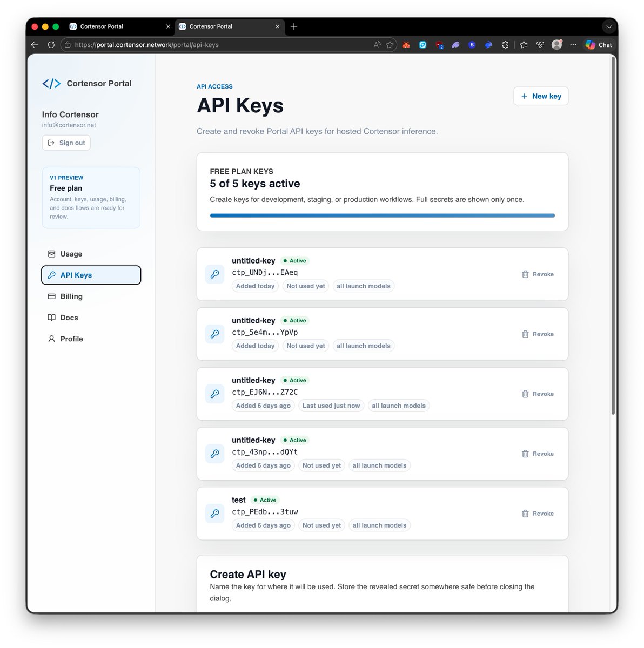The height and width of the screenshot is (648, 644).
Task: Revoke the ctp_UNDj...EAeq key
Action: coord(538,274)
